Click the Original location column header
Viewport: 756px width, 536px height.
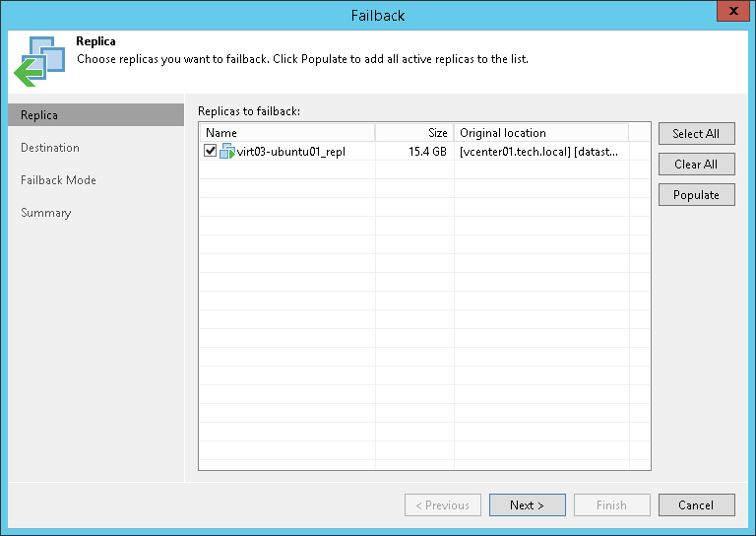tap(540, 133)
